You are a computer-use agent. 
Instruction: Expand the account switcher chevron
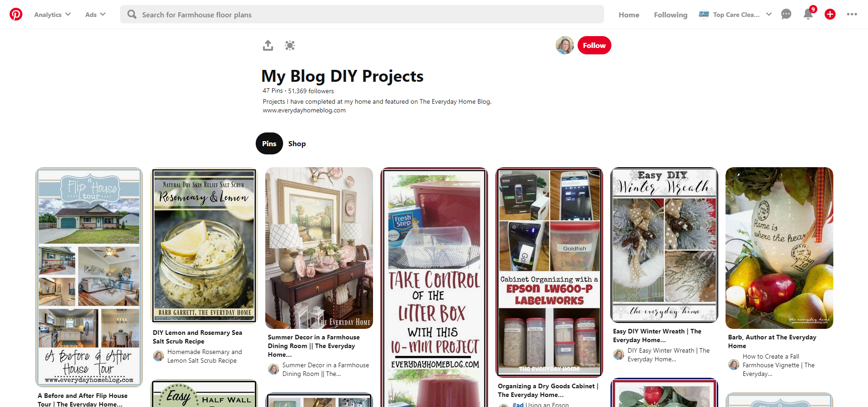click(x=769, y=14)
